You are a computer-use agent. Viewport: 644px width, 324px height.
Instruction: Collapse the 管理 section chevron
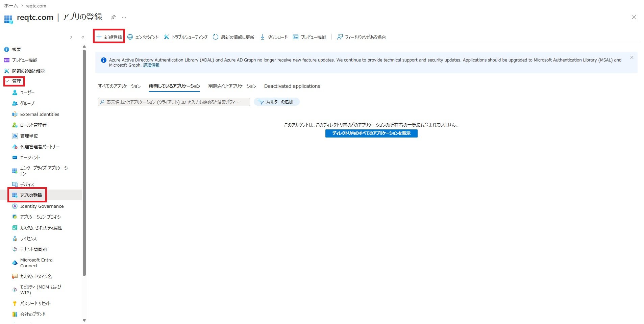tap(7, 81)
